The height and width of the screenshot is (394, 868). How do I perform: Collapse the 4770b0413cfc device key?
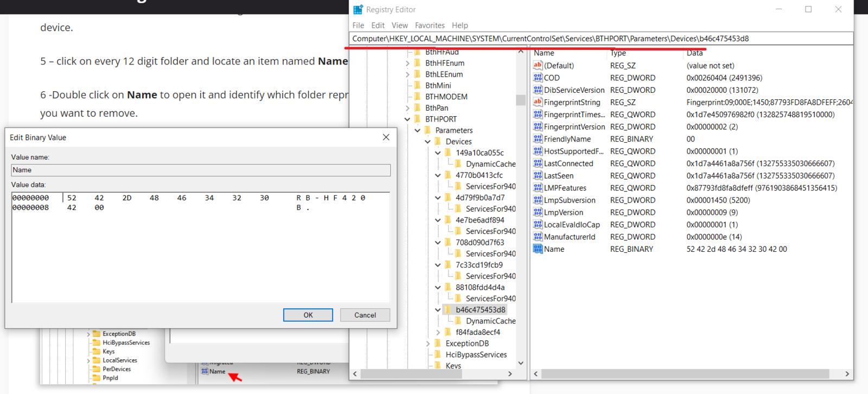438,175
